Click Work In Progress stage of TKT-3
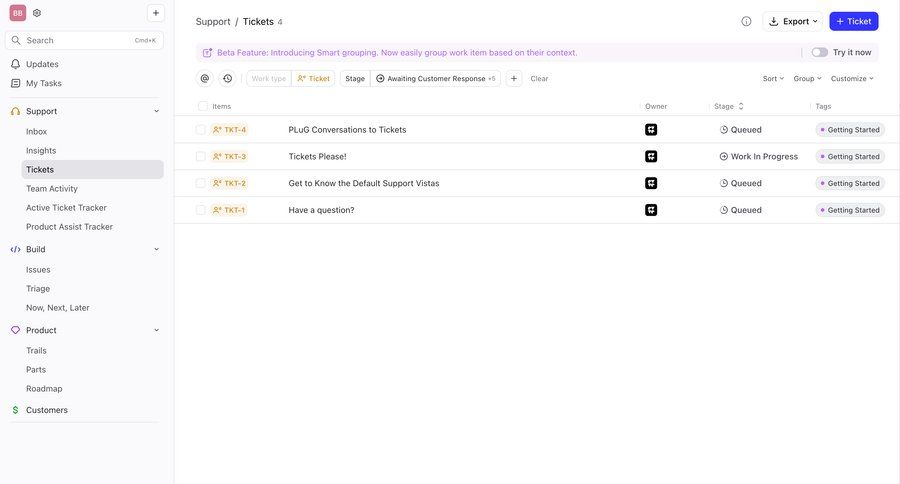This screenshot has width=900, height=484. point(759,156)
